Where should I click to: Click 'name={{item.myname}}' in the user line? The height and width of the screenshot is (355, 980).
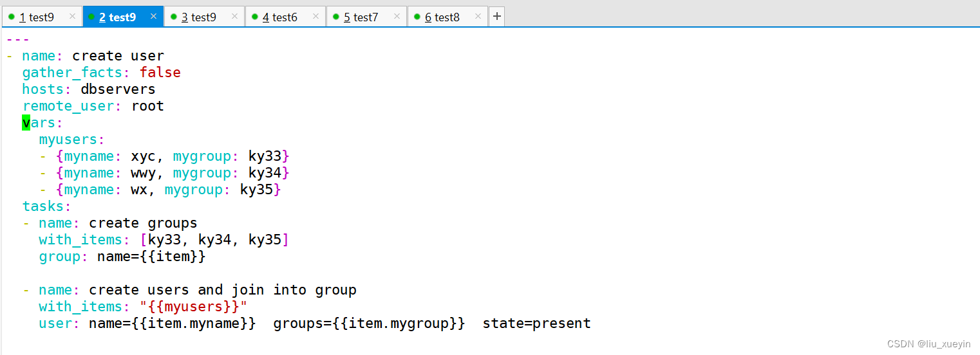click(173, 323)
